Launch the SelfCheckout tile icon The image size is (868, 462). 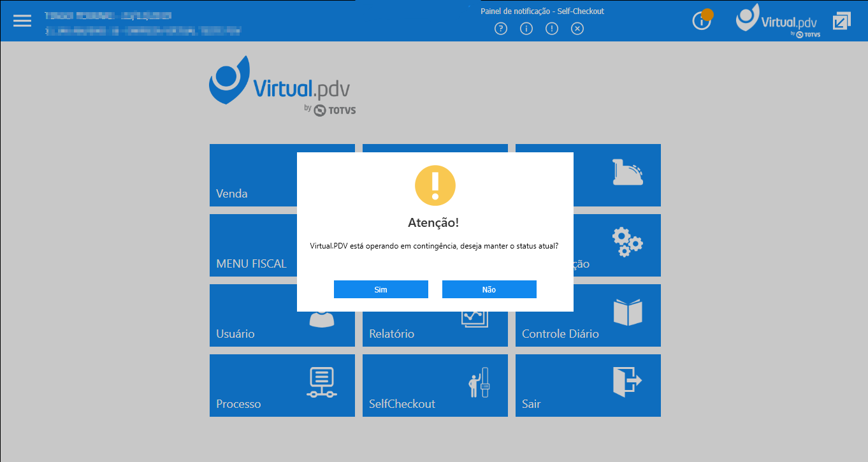tap(479, 382)
